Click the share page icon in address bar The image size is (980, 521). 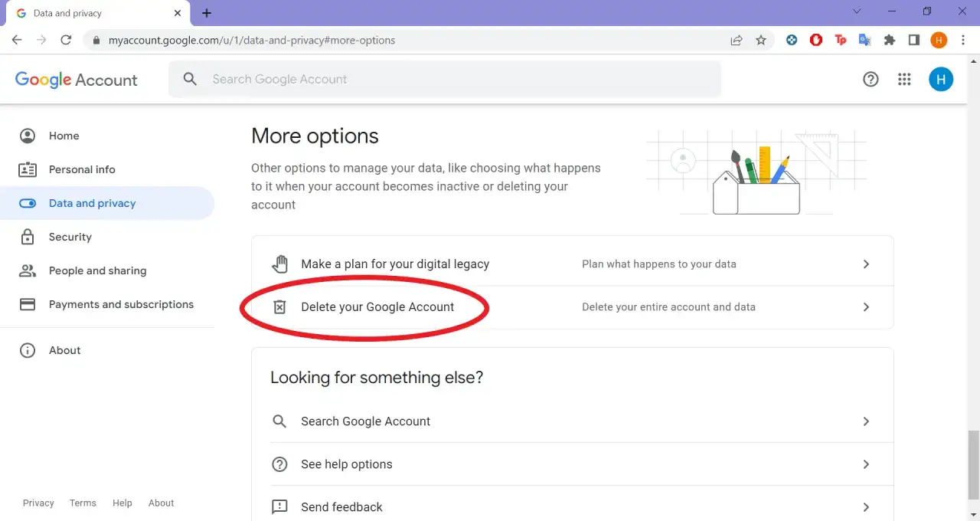click(x=737, y=40)
